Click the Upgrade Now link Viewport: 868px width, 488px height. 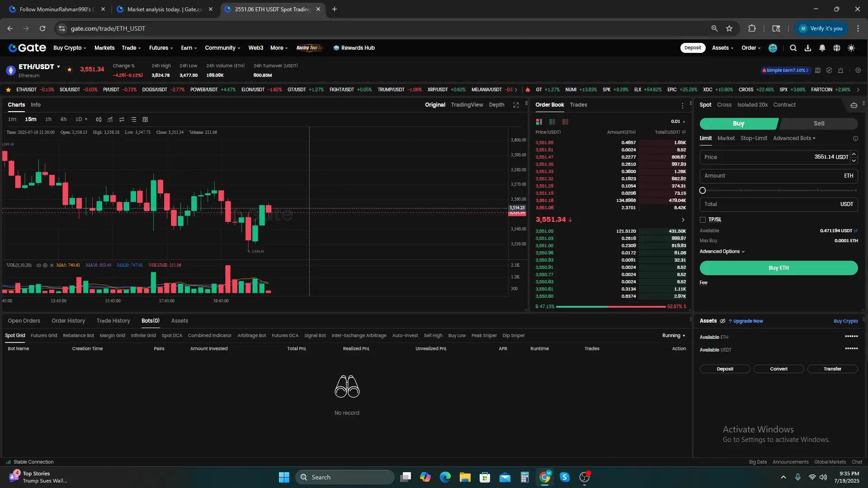pyautogui.click(x=746, y=321)
